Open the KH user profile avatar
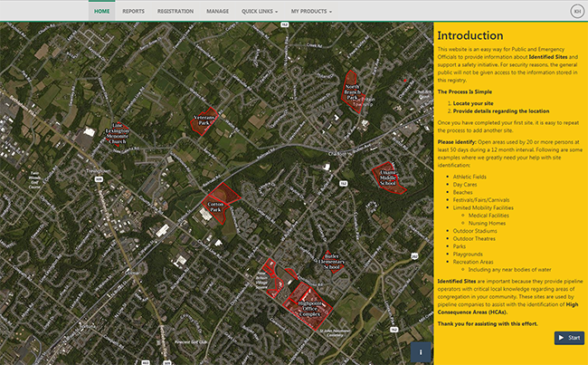Screen dimensions: 588x365 click(576, 11)
